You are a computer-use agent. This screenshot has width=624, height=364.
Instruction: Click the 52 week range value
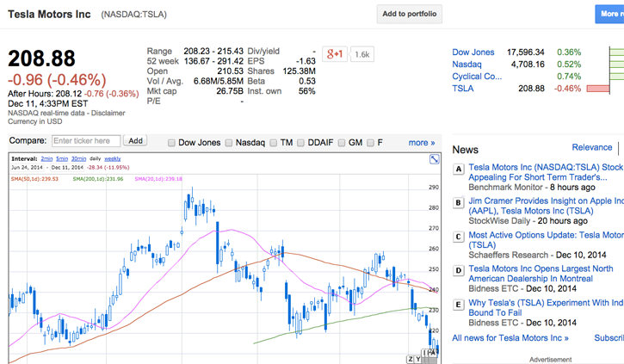point(213,61)
